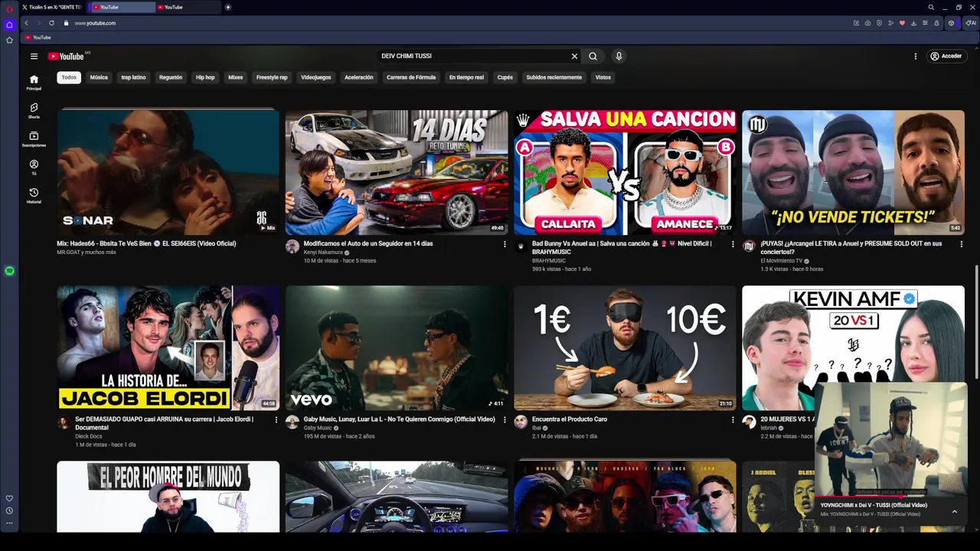Open YouTube settings three-dot menu

pyautogui.click(x=915, y=56)
